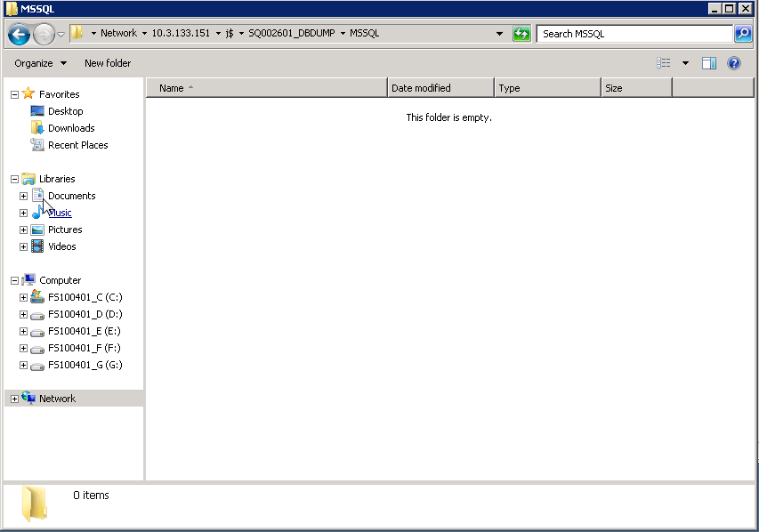Open the address bar history dropdown

499,34
